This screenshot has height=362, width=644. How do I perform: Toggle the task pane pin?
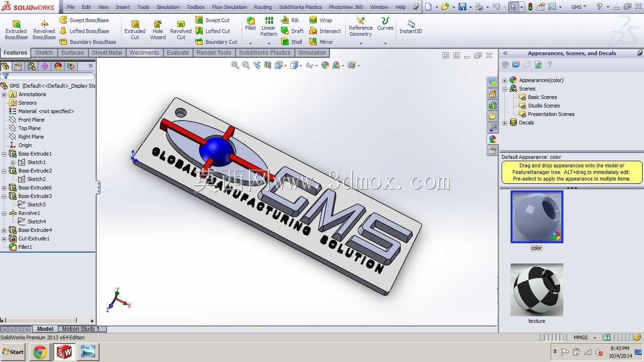coord(639,53)
